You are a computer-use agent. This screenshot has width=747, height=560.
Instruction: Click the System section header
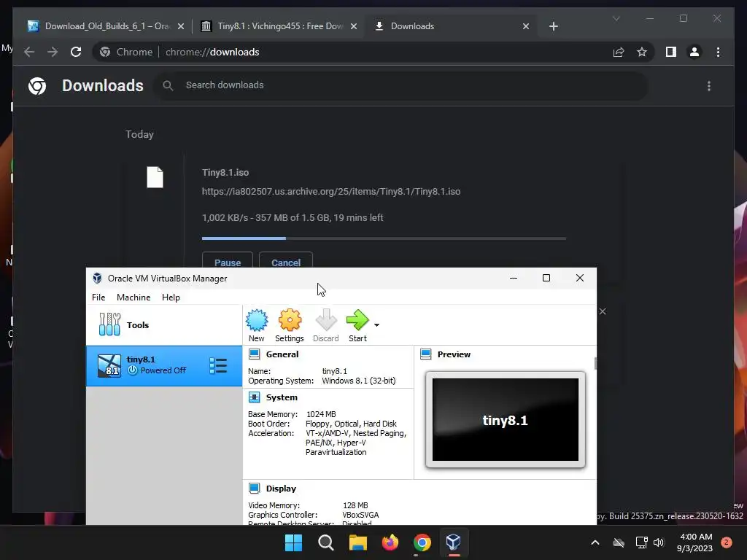[x=282, y=397]
